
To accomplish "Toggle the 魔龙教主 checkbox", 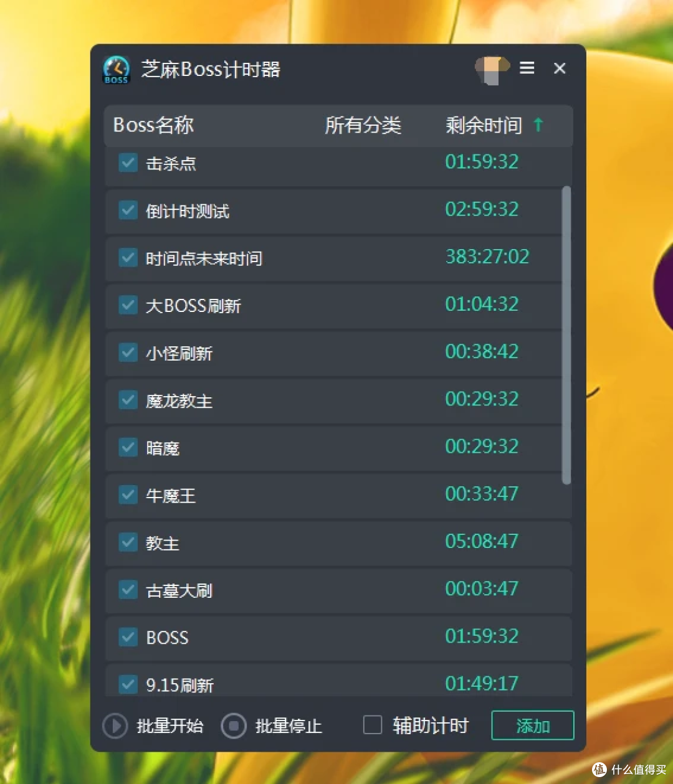I will (x=128, y=400).
